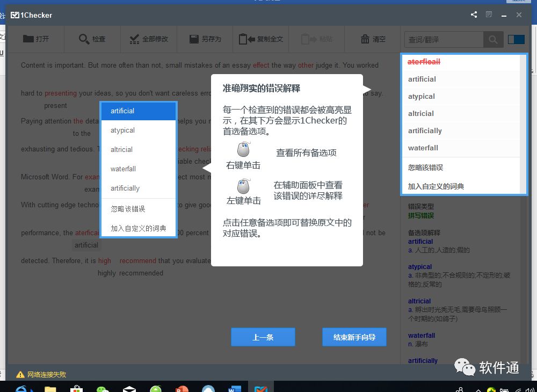Pick 'artificially' in the side panel suggestion list

click(x=461, y=130)
